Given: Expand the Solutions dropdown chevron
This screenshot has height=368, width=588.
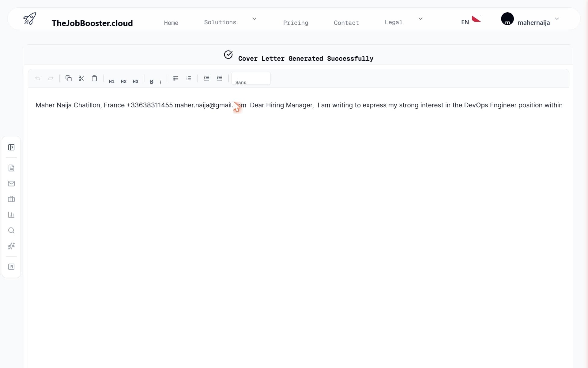Looking at the screenshot, I should (254, 19).
